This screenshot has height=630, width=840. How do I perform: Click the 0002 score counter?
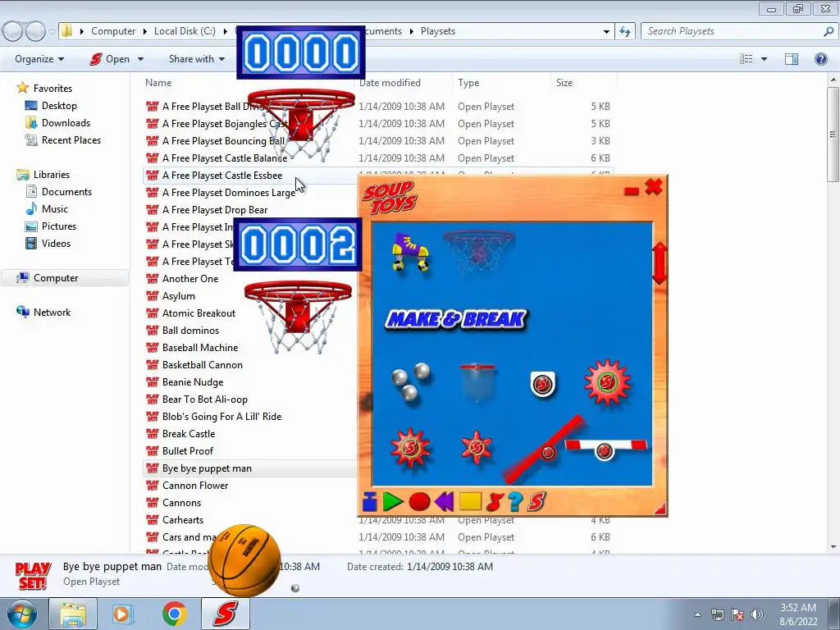click(298, 244)
